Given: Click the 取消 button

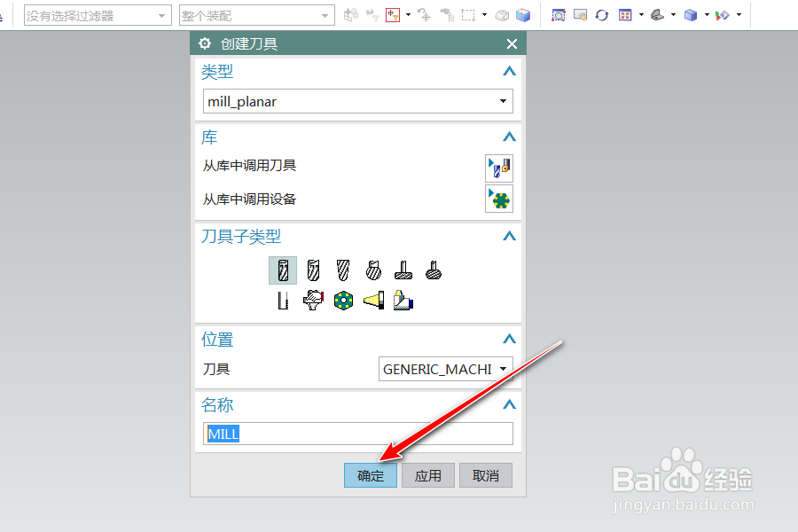Looking at the screenshot, I should (486, 475).
